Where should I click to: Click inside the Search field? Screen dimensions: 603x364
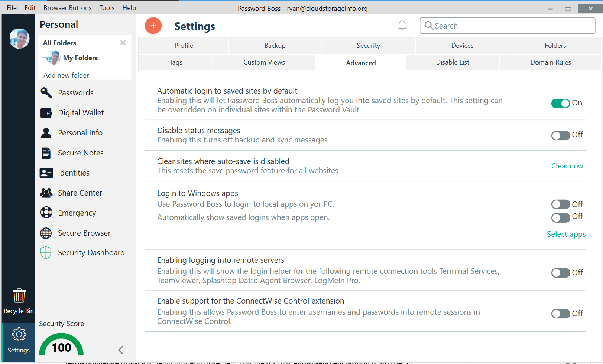[508, 26]
